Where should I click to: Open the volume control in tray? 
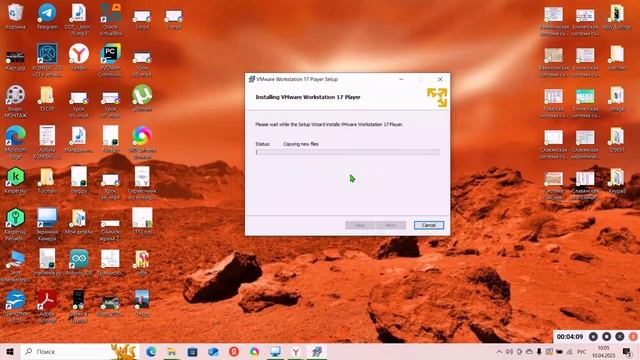pos(509,351)
